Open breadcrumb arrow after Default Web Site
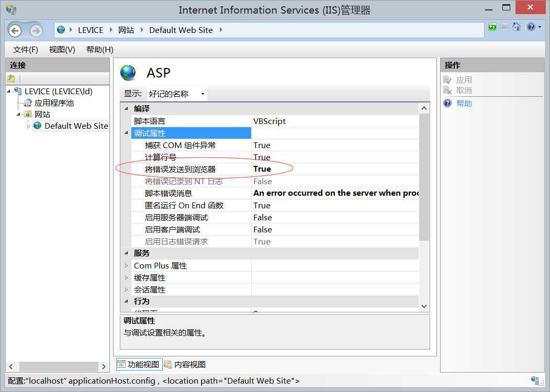 (221, 30)
